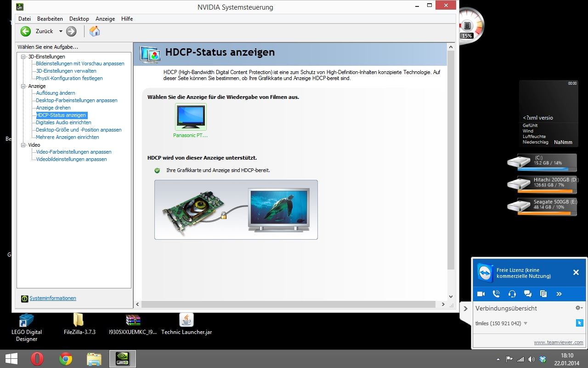The height and width of the screenshot is (368, 588).
Task: Open the dropdown next to tlmiles session
Action: [526, 323]
